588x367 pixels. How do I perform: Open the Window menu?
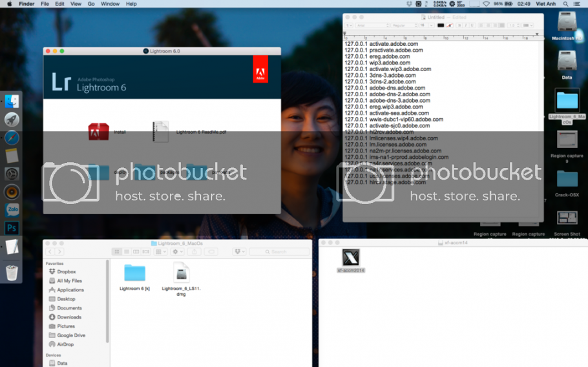110,4
